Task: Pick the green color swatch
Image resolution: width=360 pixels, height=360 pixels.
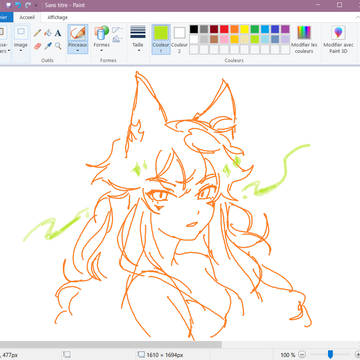Action: tap(255, 29)
